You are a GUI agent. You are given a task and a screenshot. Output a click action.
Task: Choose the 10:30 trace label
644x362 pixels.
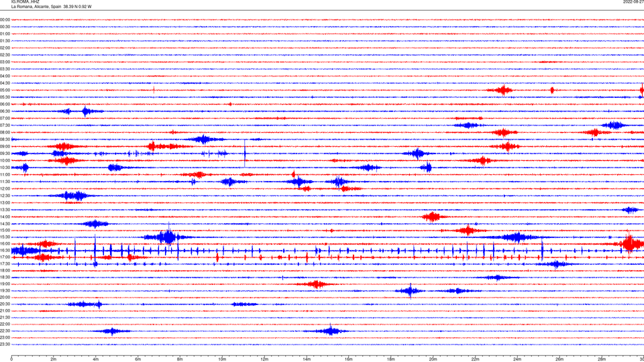coord(5,168)
